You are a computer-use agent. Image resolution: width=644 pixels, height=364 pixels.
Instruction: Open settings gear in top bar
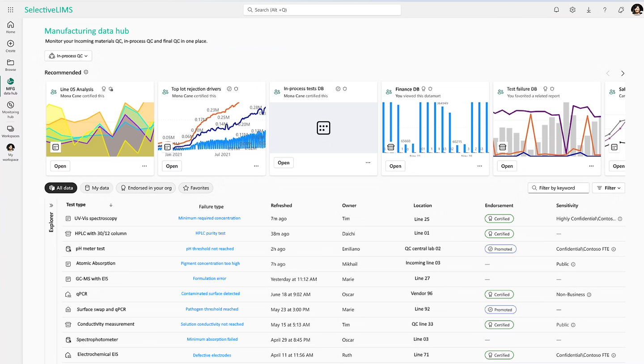coord(572,10)
